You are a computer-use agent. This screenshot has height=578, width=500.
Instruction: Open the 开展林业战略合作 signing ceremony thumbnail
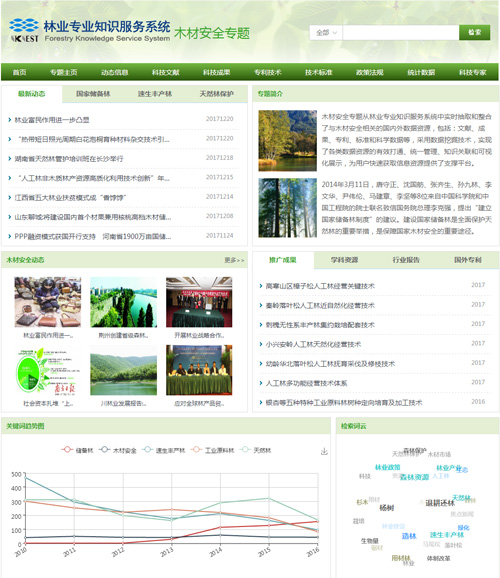pos(199,302)
